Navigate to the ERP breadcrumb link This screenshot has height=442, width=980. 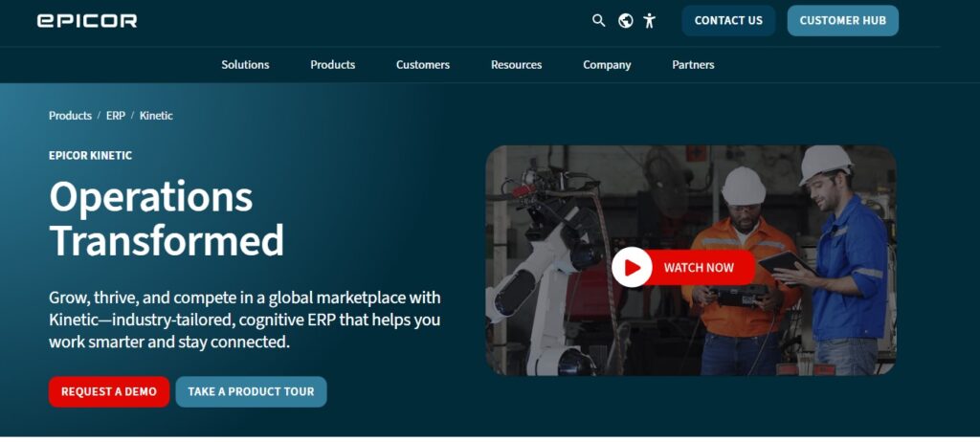click(116, 116)
